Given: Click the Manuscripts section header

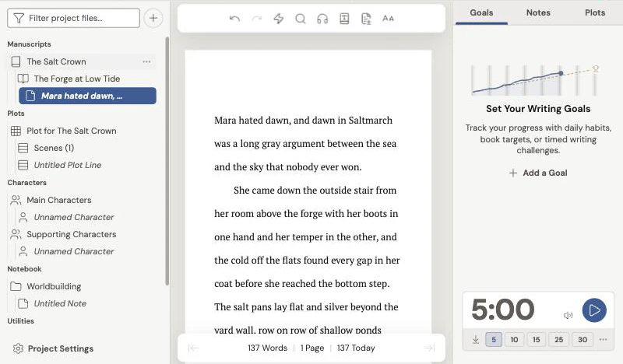Looking at the screenshot, I should click(x=29, y=44).
